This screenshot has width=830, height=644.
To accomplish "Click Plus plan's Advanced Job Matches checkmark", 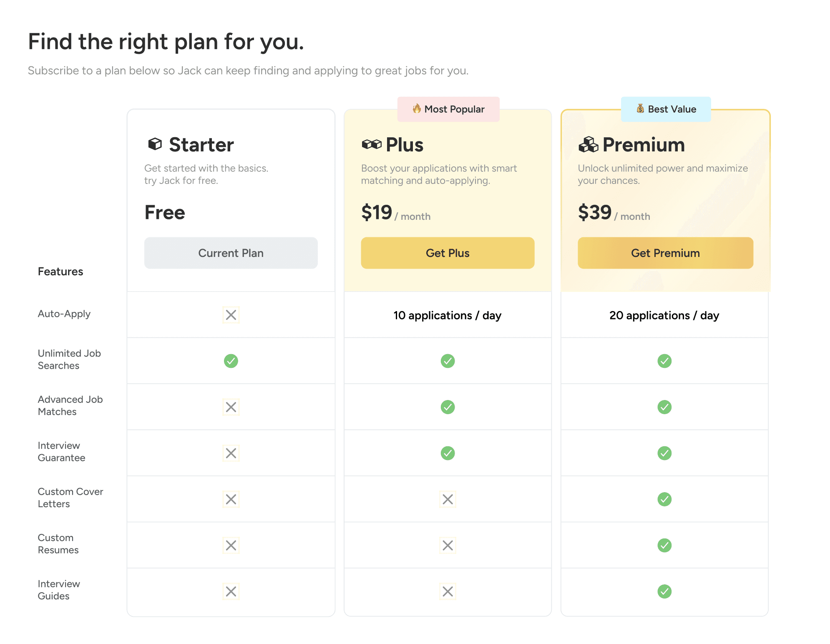I will point(448,407).
